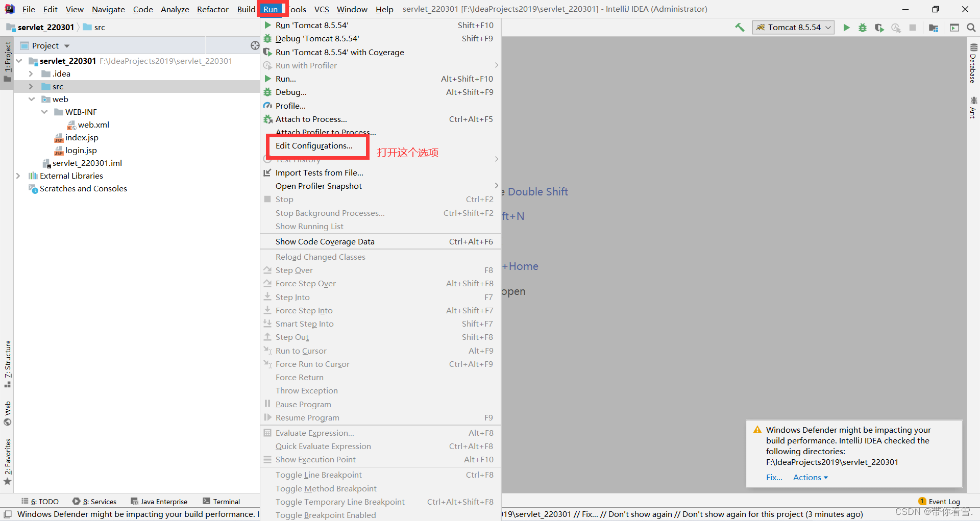Screen dimensions: 980x521
Task: Open the File menu
Action: click(x=29, y=9)
